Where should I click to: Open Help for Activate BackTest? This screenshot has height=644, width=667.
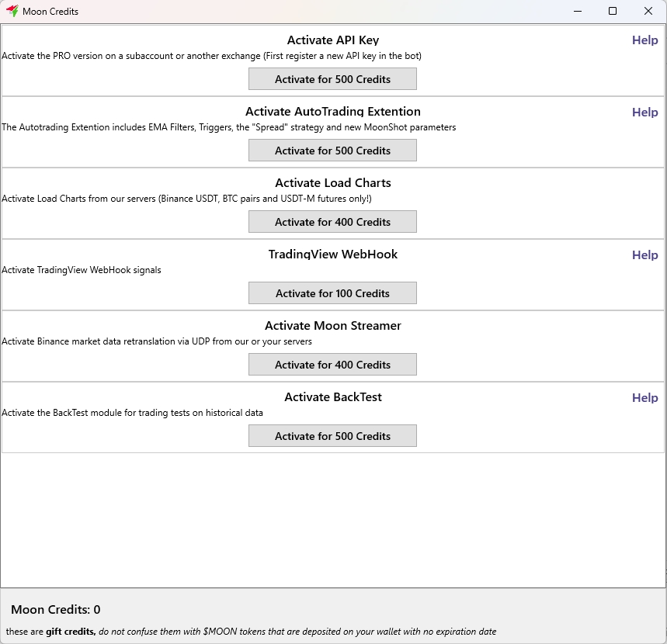pos(644,397)
